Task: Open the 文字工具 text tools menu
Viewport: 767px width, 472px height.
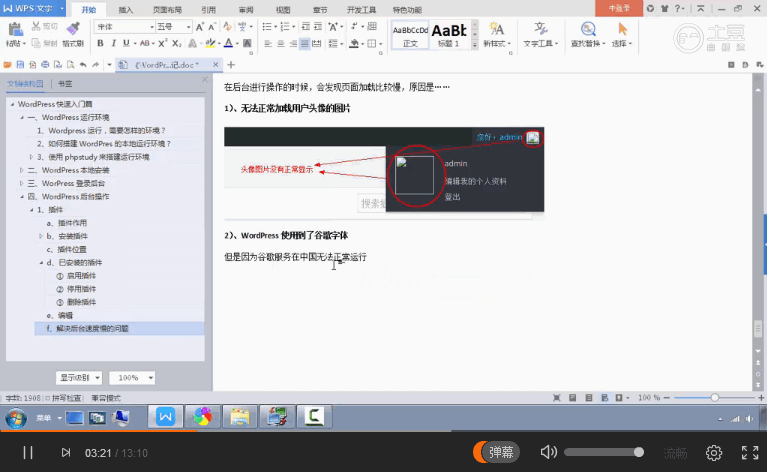Action: (541, 34)
